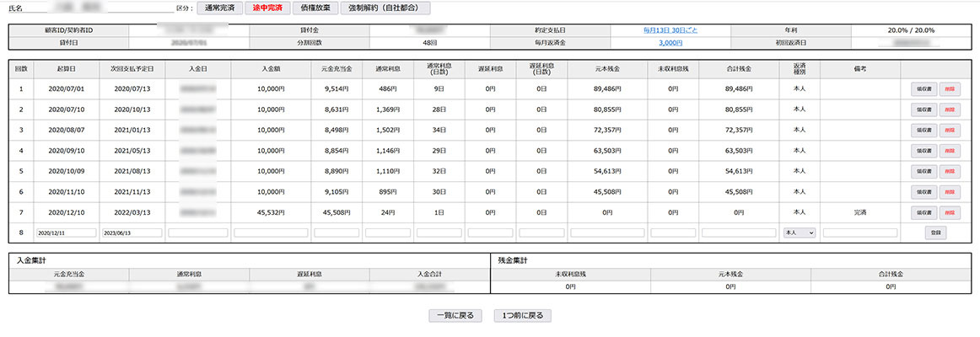Click row 8 起算日 field 2020/12/11
The width and height of the screenshot is (980, 337).
click(65, 233)
